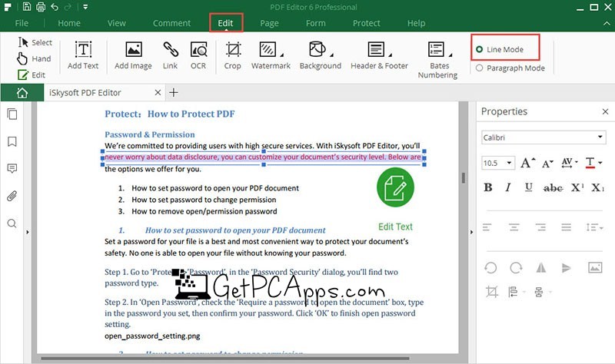Activate the Hand tool
Viewport: 615px width, 364px height.
point(34,59)
